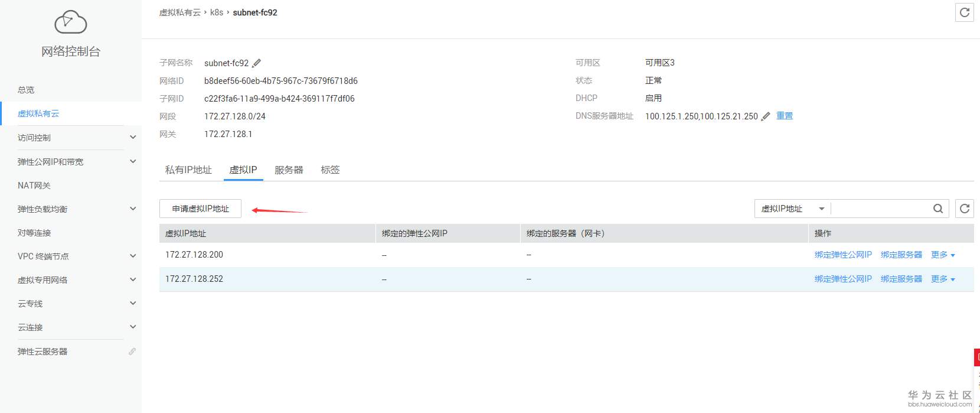
Task: Click subnet ID value c22f3fa6
Action: coord(279,99)
